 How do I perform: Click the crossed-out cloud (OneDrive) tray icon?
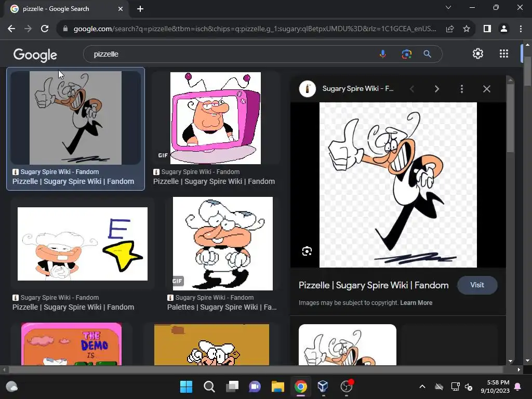coord(439,387)
